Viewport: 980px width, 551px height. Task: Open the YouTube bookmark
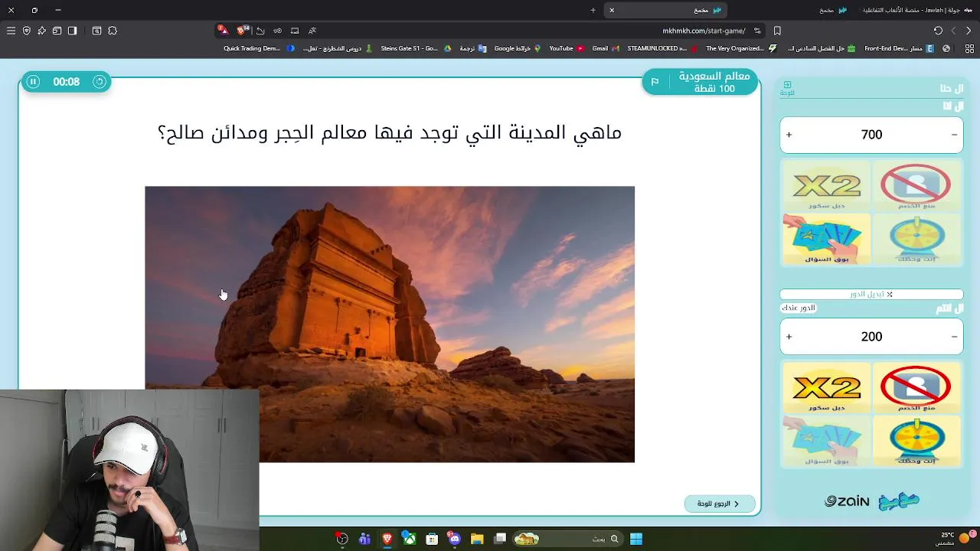pyautogui.click(x=567, y=48)
